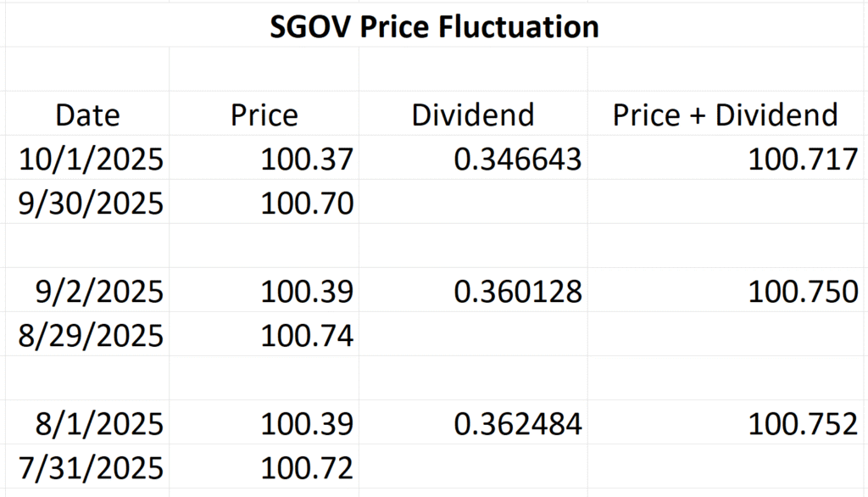Click the Date column header cell
Viewport: 868px width, 497px height.
[87, 115]
